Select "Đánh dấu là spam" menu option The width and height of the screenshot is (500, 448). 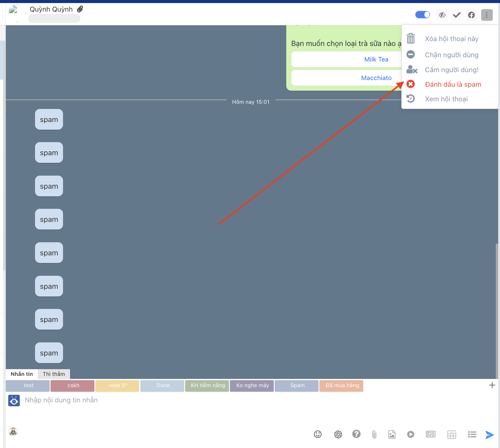coord(453,84)
